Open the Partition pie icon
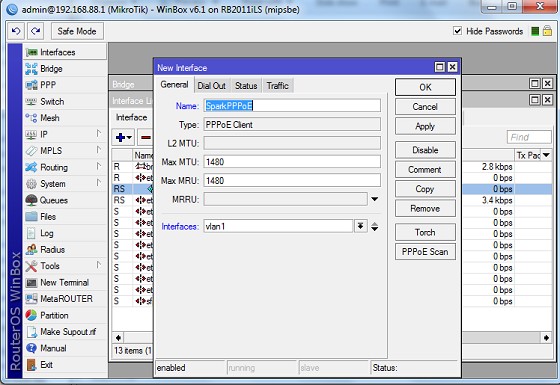The height and width of the screenshot is (385, 560). tap(31, 315)
